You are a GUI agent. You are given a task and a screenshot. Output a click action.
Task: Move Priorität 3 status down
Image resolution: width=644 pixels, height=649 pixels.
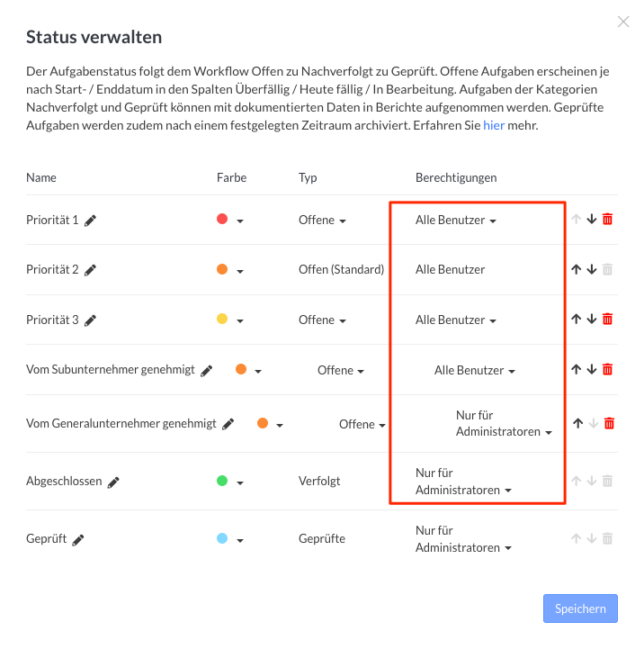pyautogui.click(x=592, y=320)
